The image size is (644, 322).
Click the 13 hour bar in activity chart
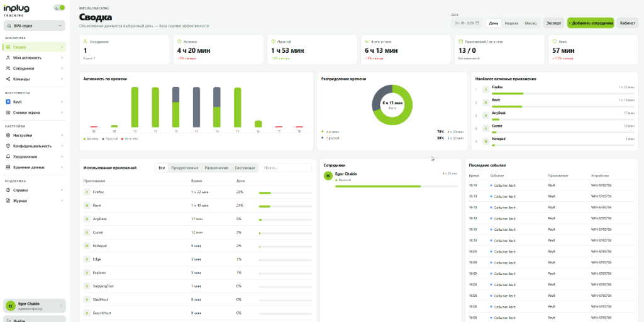[x=196, y=107]
